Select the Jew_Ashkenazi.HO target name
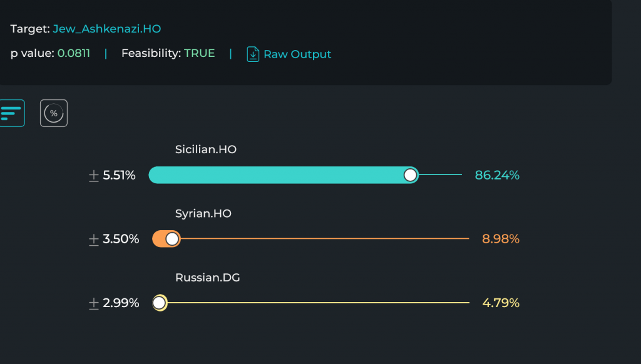The image size is (641, 364). (x=106, y=29)
